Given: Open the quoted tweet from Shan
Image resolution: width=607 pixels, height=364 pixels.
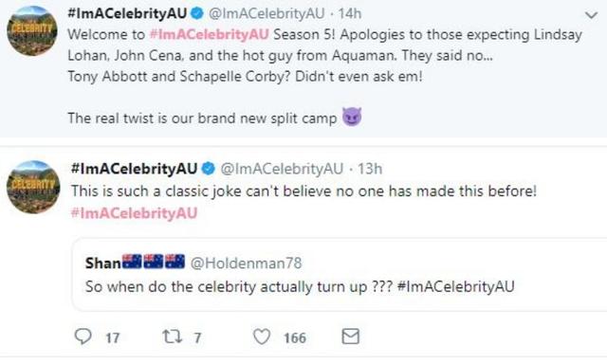Looking at the screenshot, I should click(x=340, y=275).
